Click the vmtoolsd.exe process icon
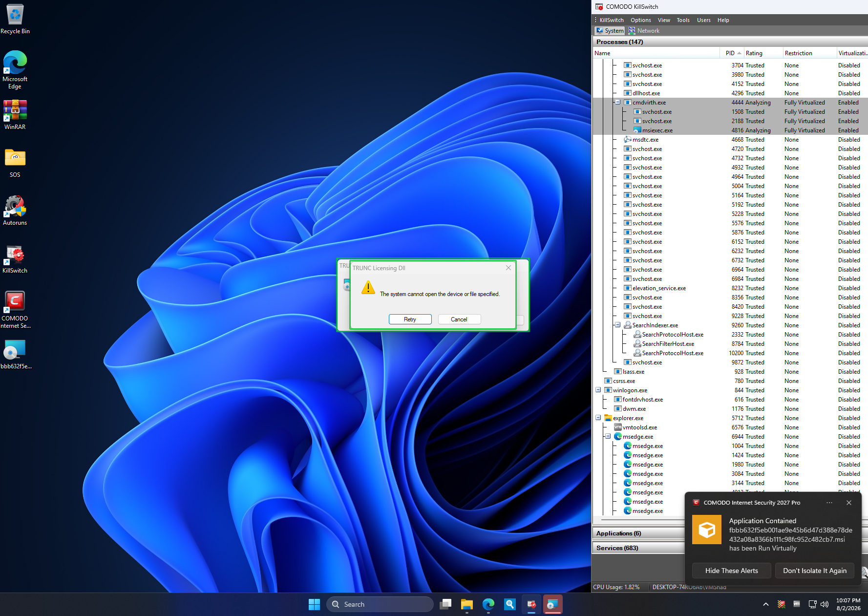This screenshot has height=616, width=868. [x=618, y=427]
